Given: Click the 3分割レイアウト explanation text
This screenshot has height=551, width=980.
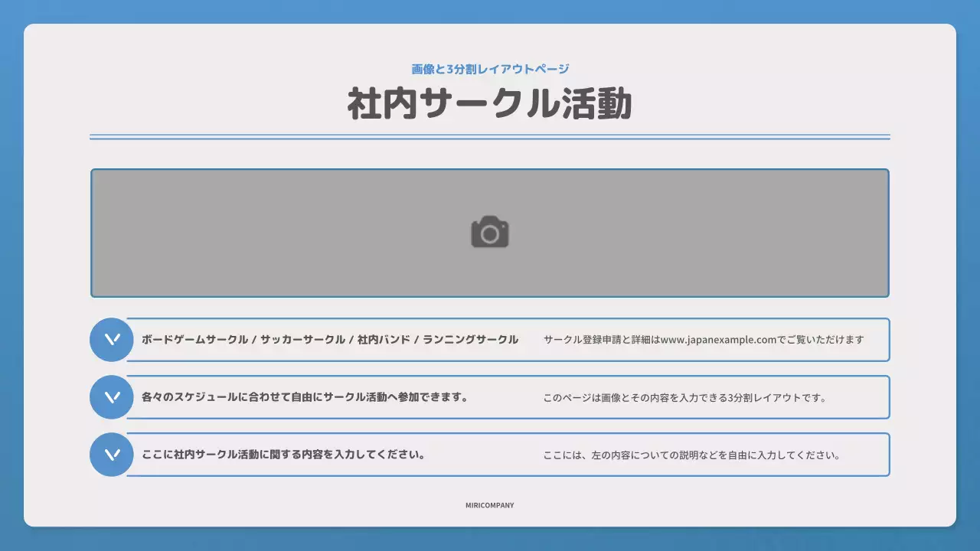Looking at the screenshot, I should coord(684,397).
